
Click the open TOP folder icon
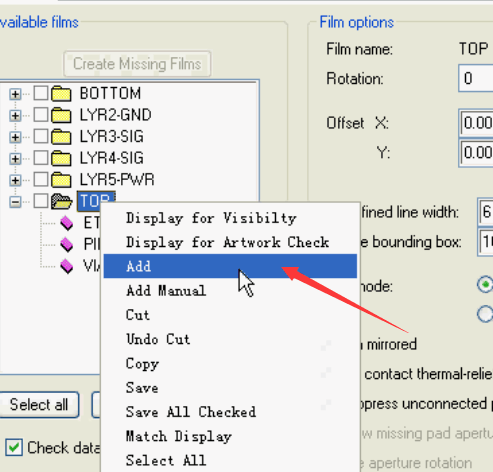tap(62, 201)
